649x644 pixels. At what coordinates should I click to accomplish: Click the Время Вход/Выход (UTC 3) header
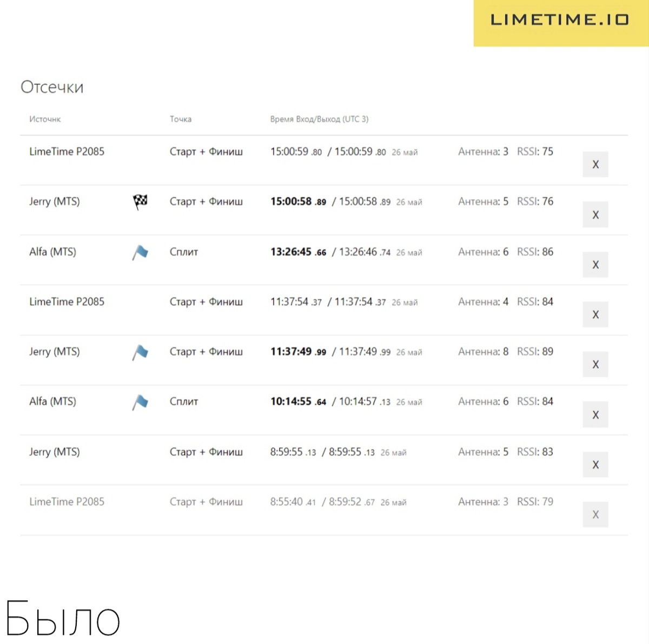[x=319, y=119]
